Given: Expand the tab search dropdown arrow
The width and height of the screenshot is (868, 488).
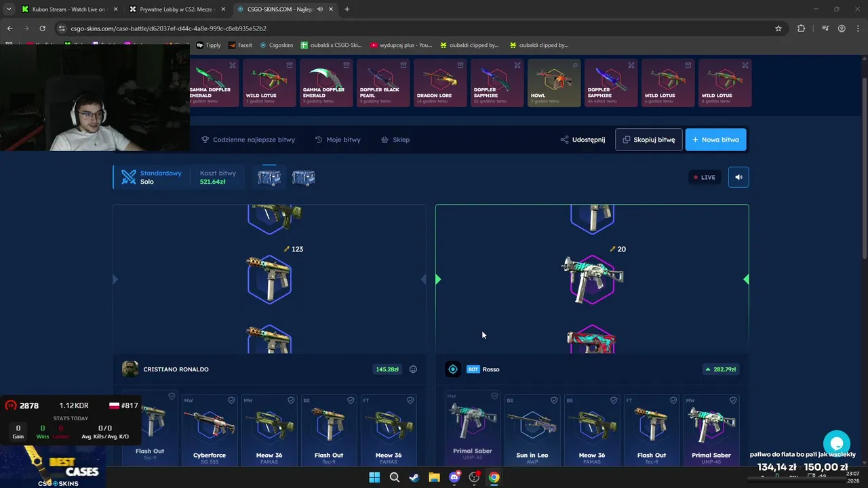Looking at the screenshot, I should pos(8,9).
